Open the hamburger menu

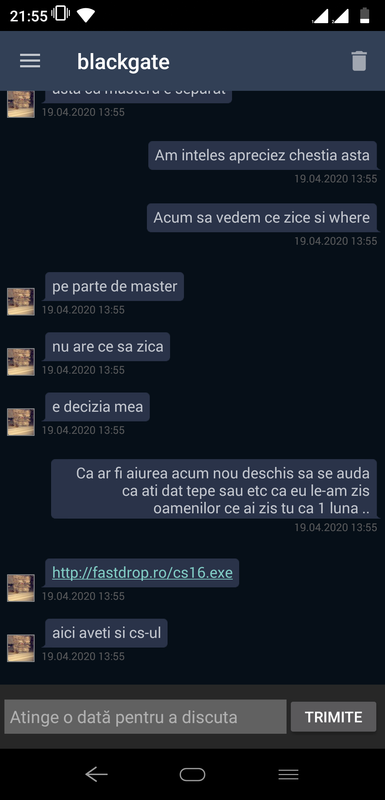coord(30,61)
